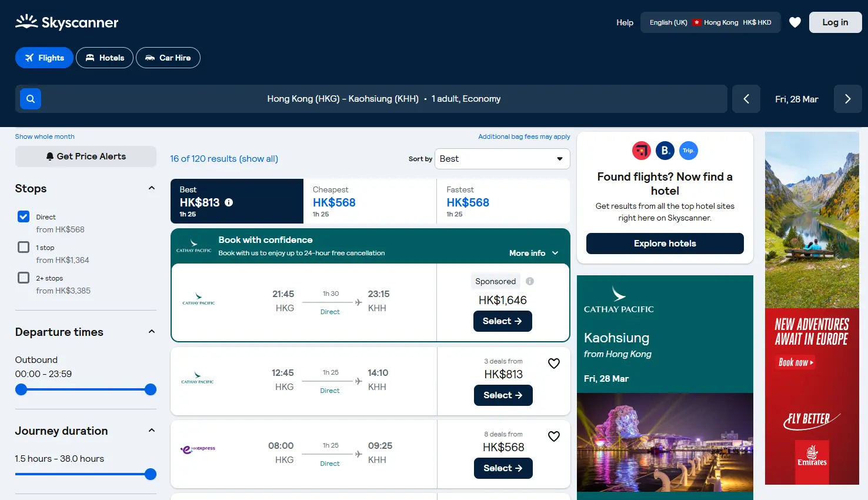Click Journey duration slider handle

click(151, 474)
